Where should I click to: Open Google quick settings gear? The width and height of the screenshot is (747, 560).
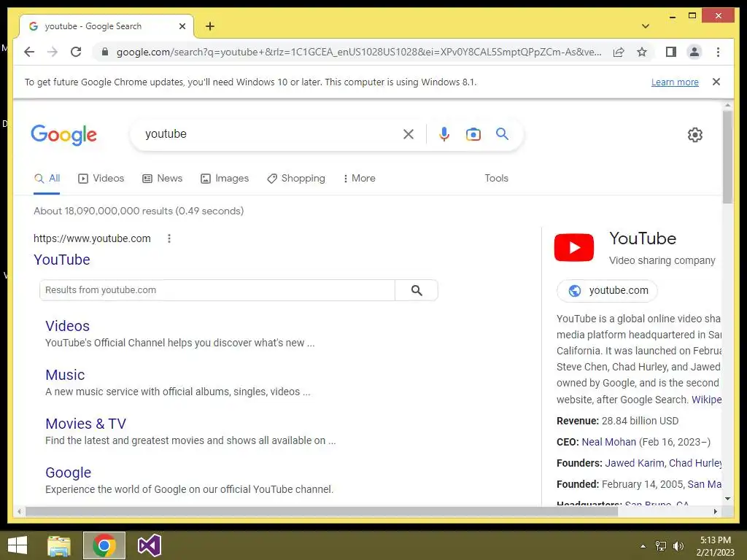(x=695, y=135)
